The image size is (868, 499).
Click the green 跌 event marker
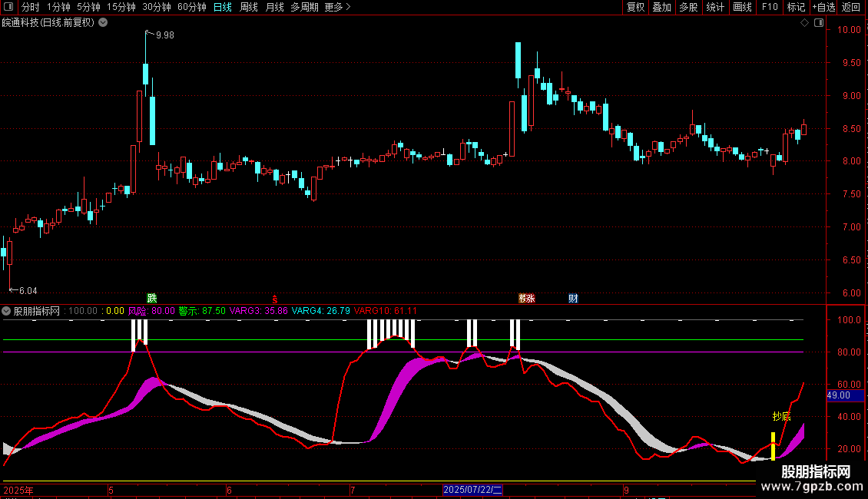[152, 298]
